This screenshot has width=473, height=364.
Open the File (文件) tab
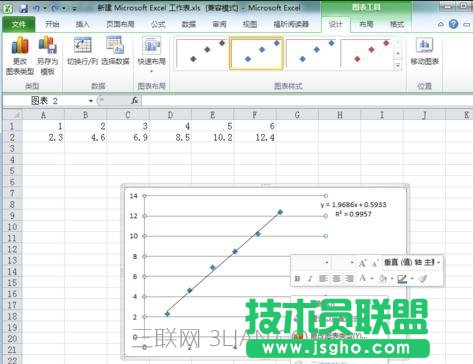point(19,24)
